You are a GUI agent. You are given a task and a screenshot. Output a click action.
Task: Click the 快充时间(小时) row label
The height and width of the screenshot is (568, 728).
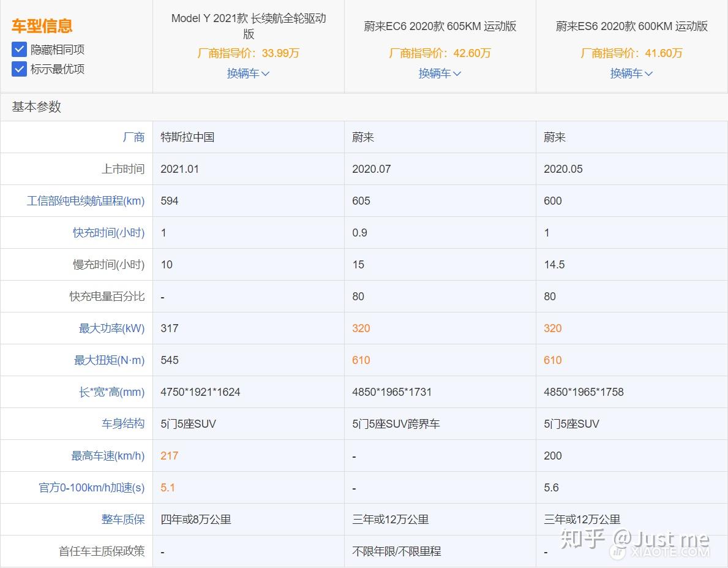(108, 232)
